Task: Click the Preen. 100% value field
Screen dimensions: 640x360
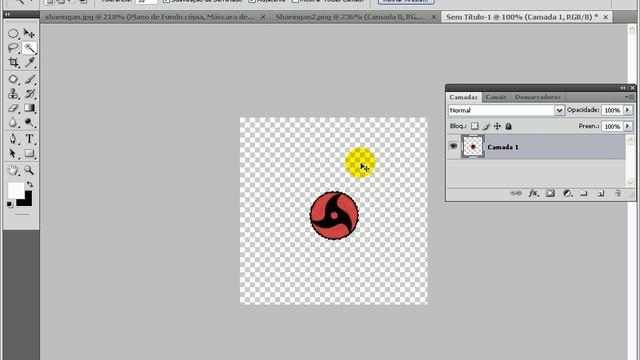Action: pos(612,127)
